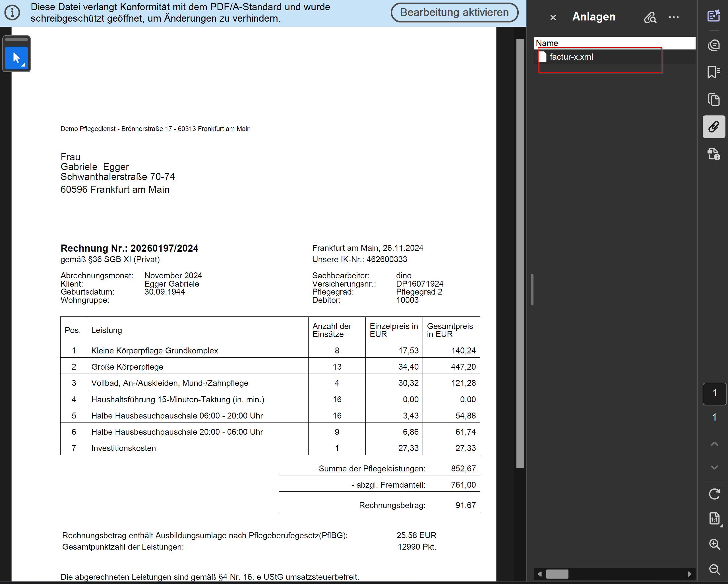
Task: Click the zoom in magnifier icon
Action: pyautogui.click(x=714, y=544)
